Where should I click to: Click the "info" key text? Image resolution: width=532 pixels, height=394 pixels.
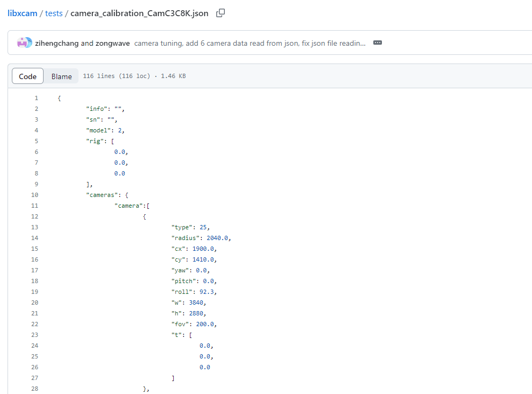[96, 109]
